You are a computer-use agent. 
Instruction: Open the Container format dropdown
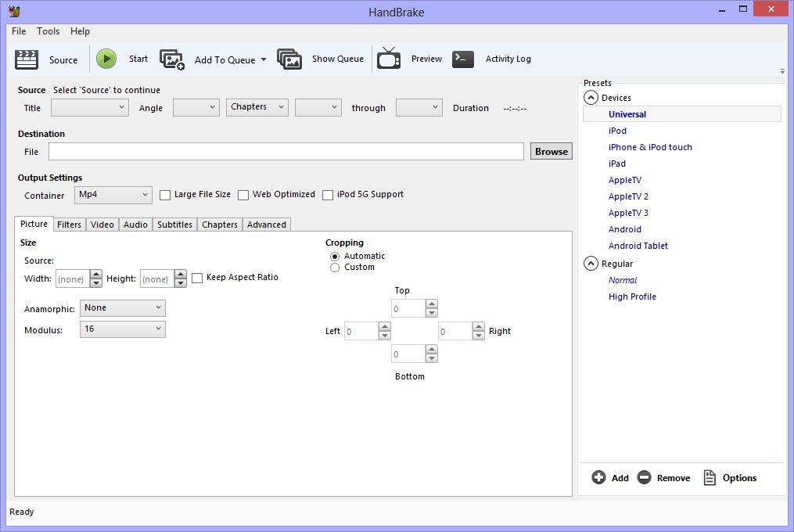pos(113,195)
